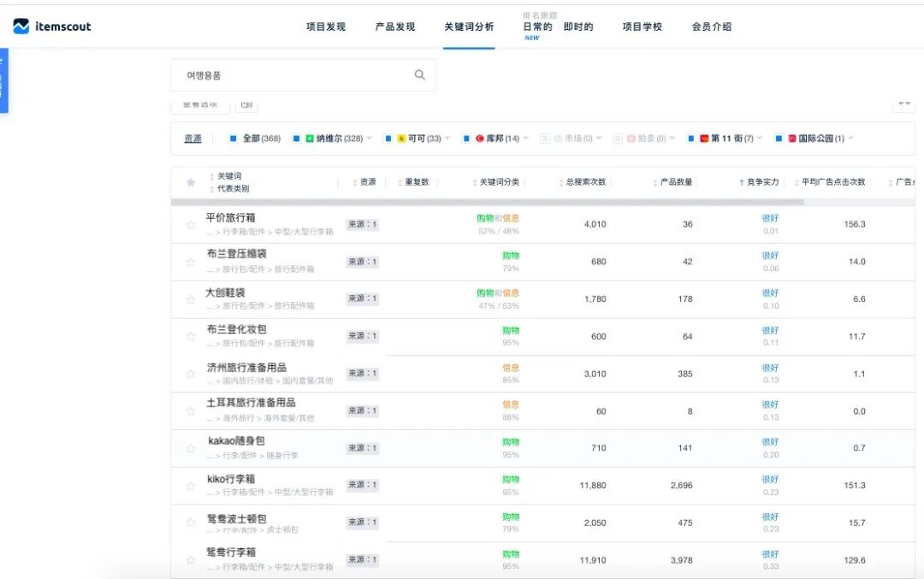Click the 第11街 platform icon
Viewport: 924px width, 579px height.
tap(703, 138)
